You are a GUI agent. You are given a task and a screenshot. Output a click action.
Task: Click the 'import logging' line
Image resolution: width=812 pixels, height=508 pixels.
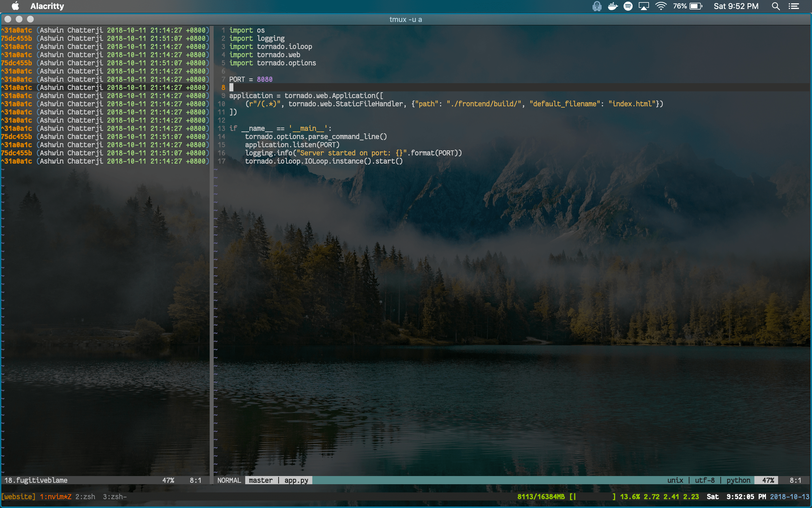(257, 38)
